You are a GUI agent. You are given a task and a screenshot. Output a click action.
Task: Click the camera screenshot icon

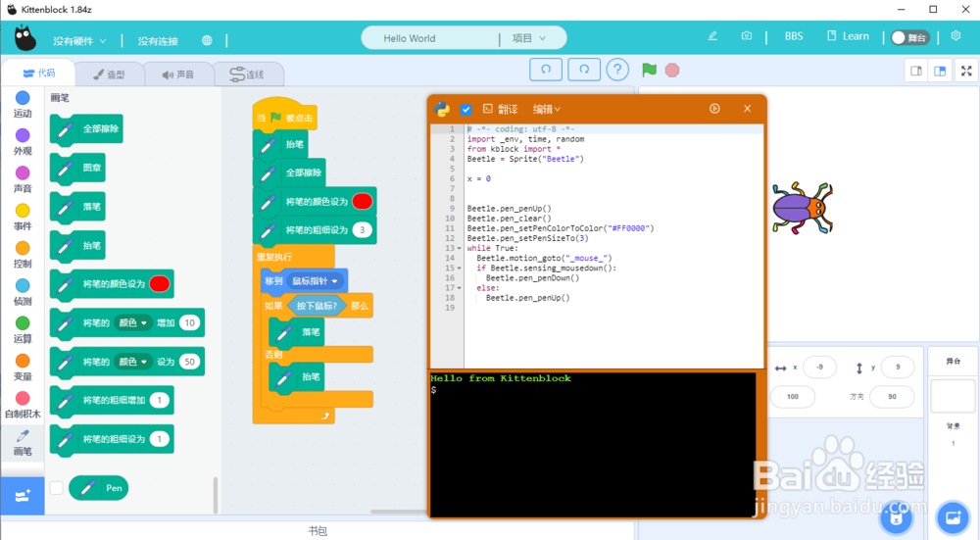click(746, 36)
